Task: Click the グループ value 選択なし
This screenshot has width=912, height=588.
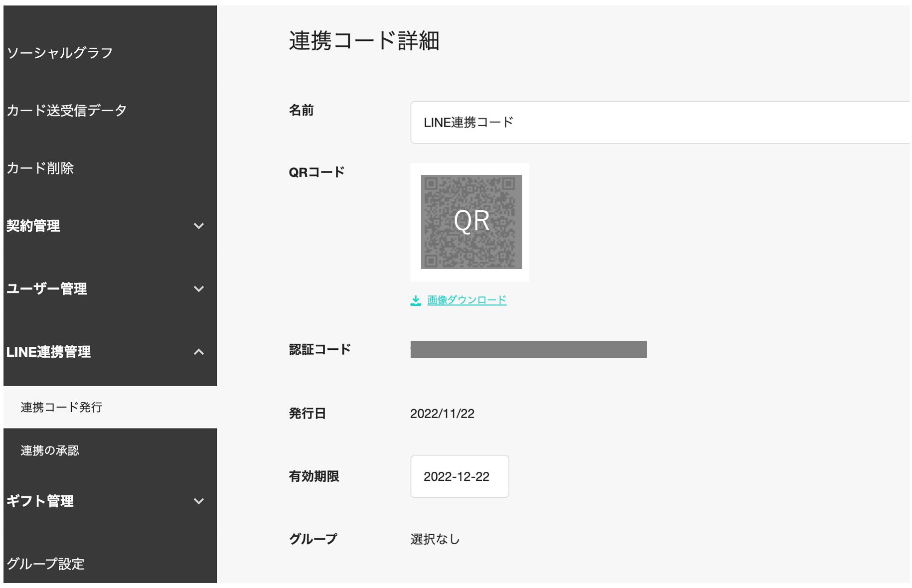Action: click(x=435, y=539)
